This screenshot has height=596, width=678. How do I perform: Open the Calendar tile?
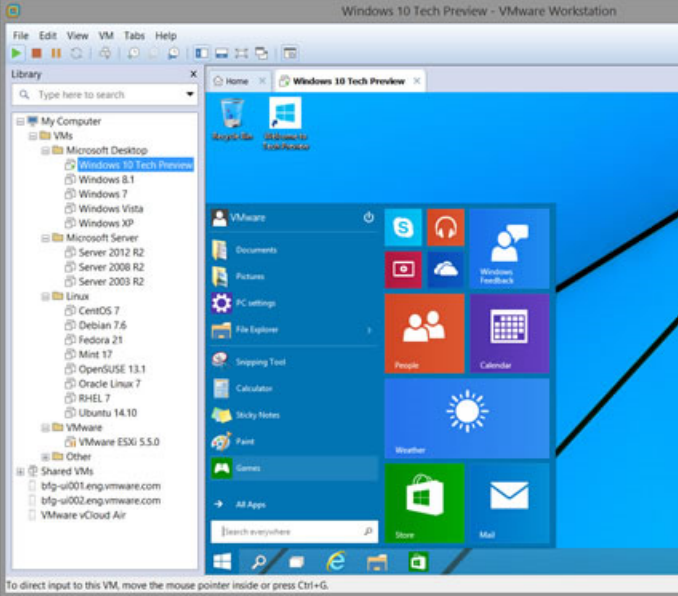[x=509, y=333]
